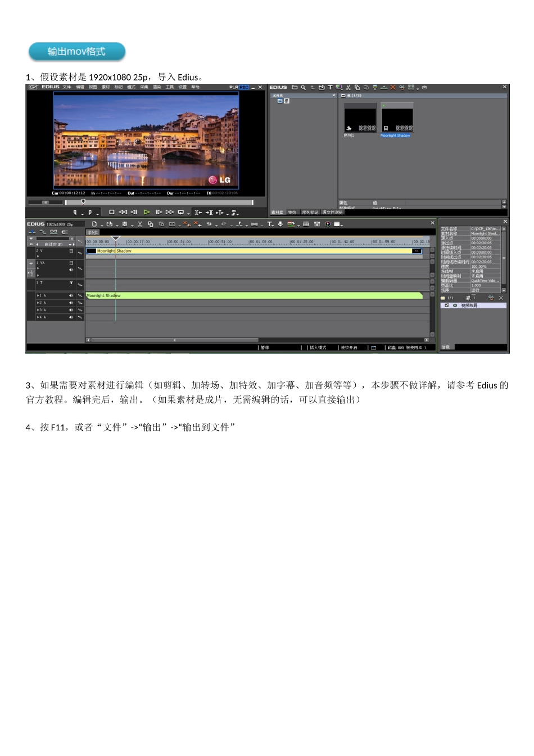
Task: Mute audio track 1 A speaker
Action: tap(71, 295)
